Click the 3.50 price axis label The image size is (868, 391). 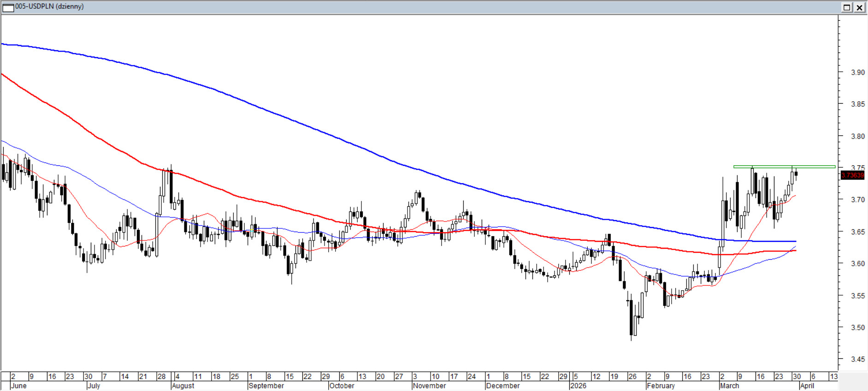pos(857,328)
